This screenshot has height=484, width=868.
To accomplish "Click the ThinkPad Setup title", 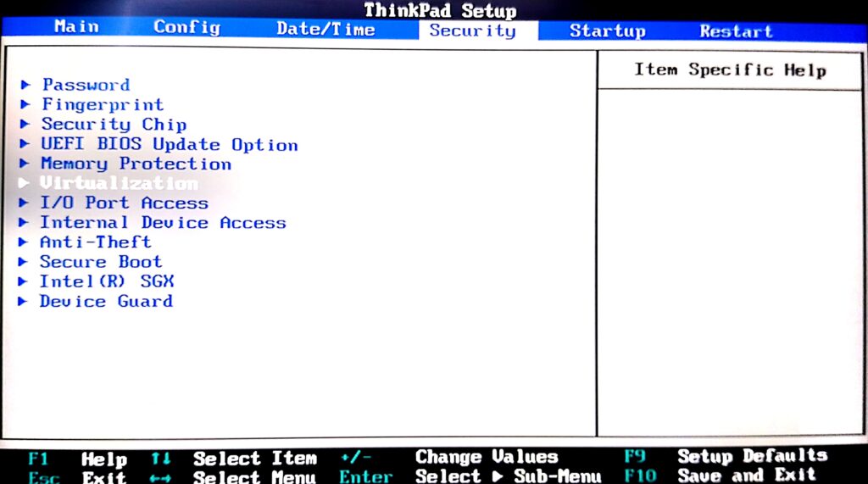I will point(440,10).
